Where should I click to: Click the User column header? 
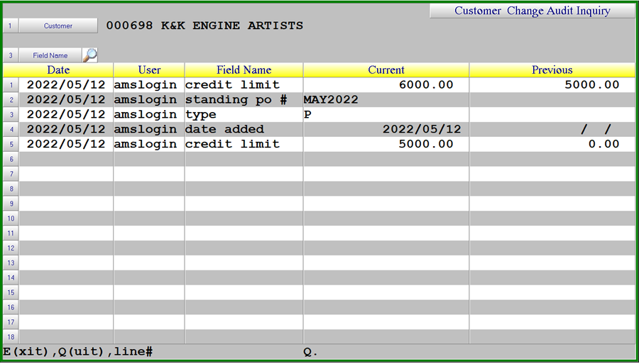[x=149, y=70]
